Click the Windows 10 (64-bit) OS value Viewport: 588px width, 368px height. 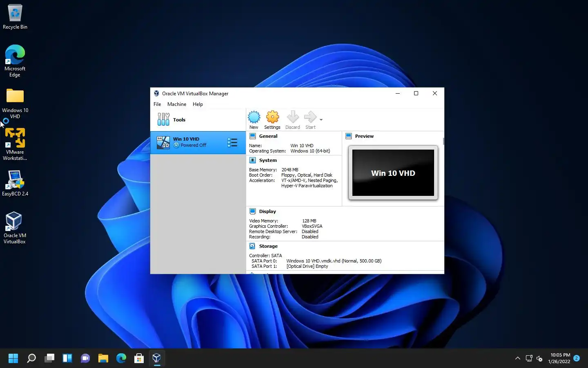click(x=310, y=151)
